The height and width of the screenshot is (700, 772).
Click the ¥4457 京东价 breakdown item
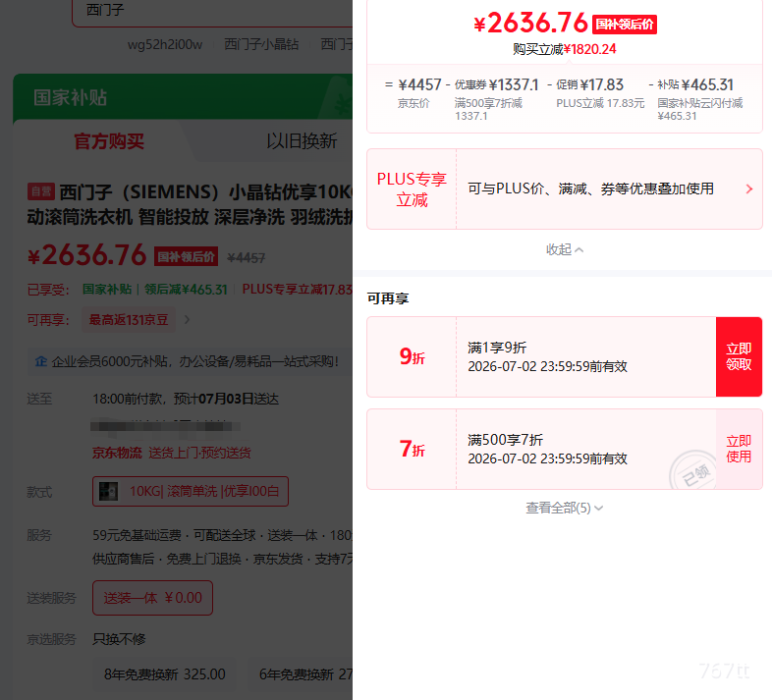[x=420, y=92]
